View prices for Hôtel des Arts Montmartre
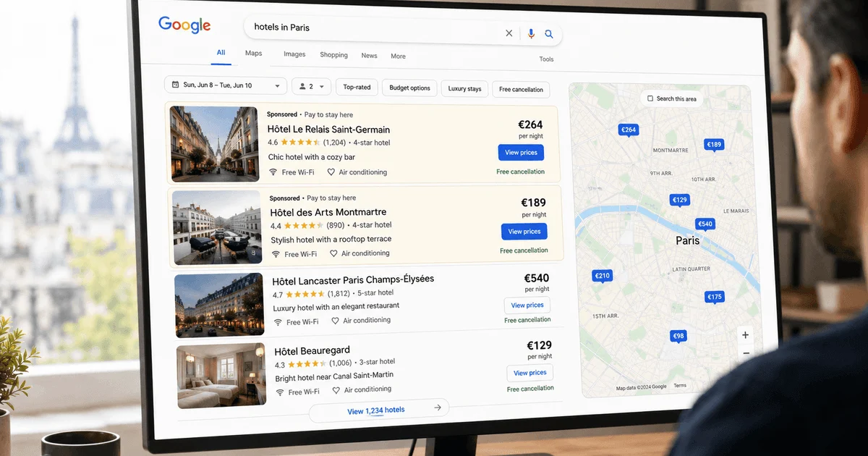The height and width of the screenshot is (456, 868). click(x=524, y=232)
